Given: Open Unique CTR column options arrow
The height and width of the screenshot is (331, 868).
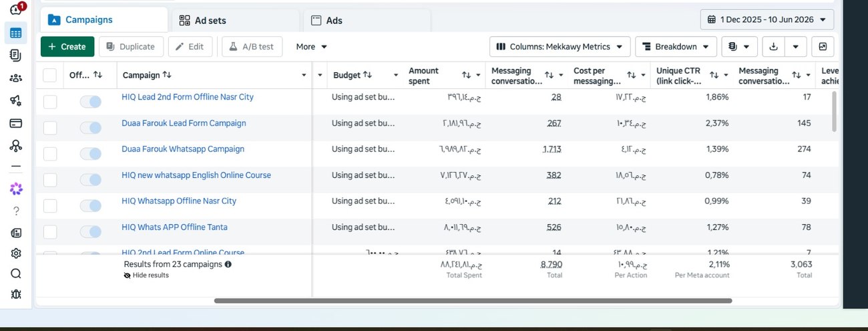Looking at the screenshot, I should pos(726,76).
